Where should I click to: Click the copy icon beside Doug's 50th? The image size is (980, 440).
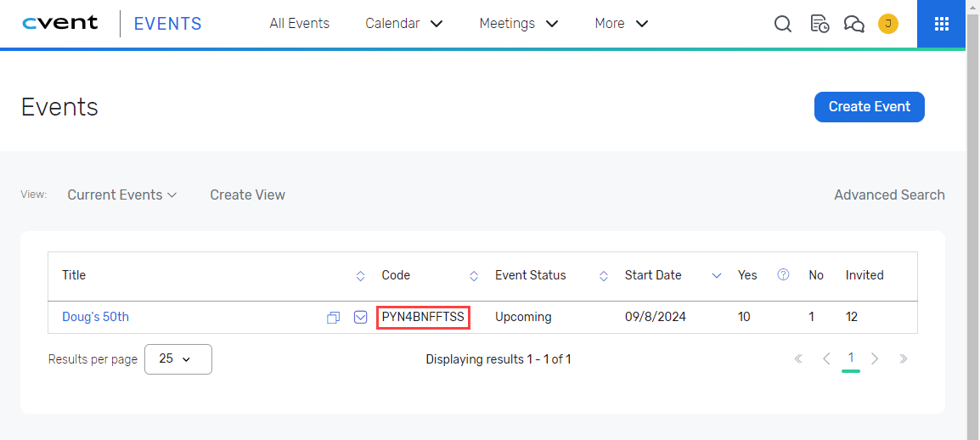(x=334, y=318)
